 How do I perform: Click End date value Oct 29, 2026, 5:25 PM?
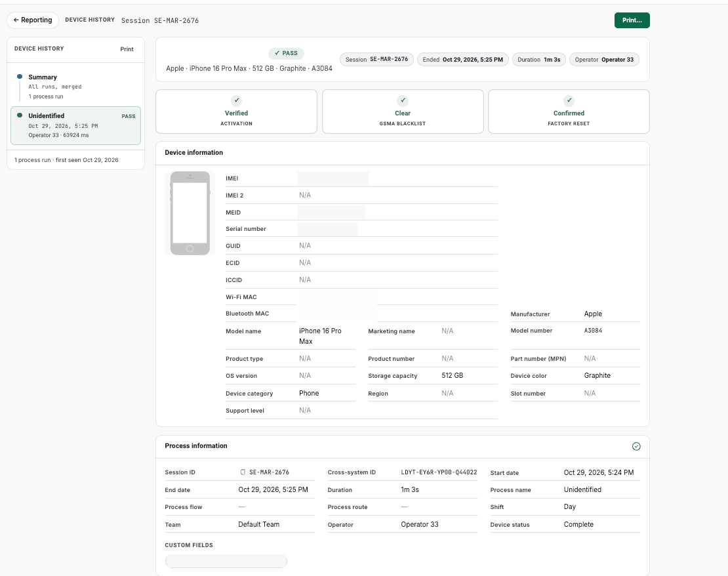[x=273, y=489]
